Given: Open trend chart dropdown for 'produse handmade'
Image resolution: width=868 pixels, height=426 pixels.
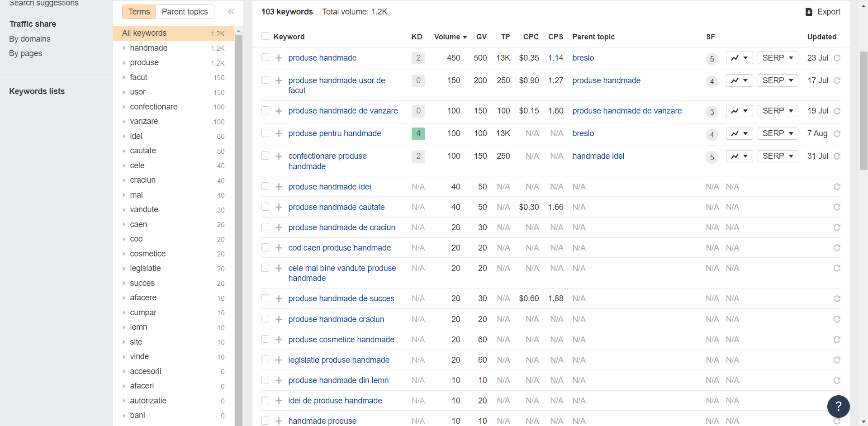Looking at the screenshot, I should (739, 58).
